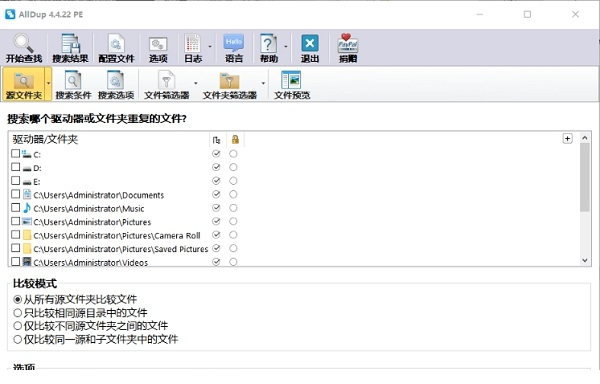
Task: Click folder list scrollbar up arrow
Action: tap(585, 138)
